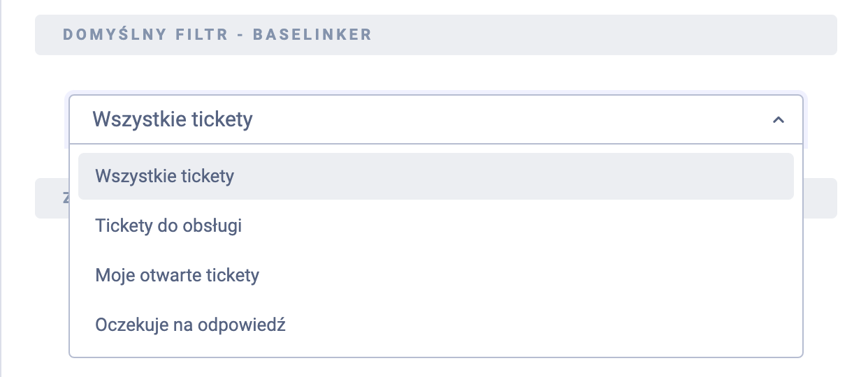868x377 pixels.
Task: Choose the my-open-tickets option "Moje otwarte tickety"
Action: (178, 276)
